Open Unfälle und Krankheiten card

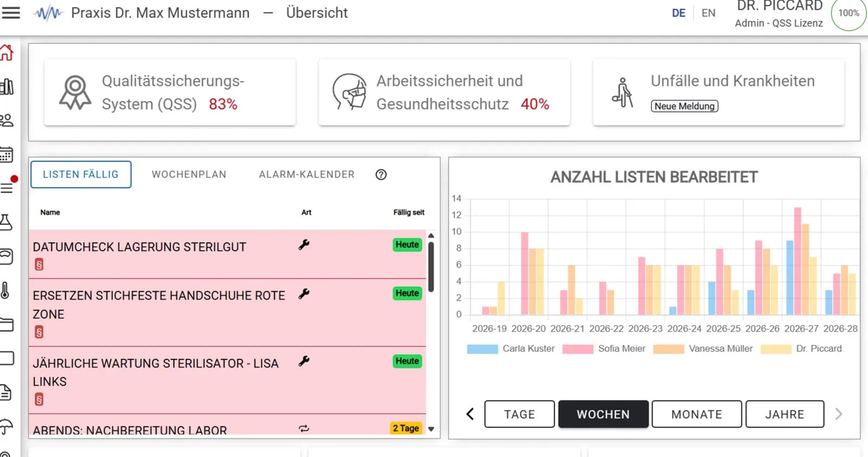(719, 93)
